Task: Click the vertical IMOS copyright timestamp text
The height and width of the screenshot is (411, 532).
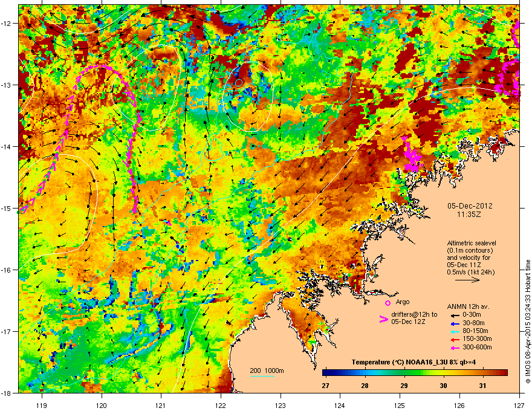Action: pyautogui.click(x=528, y=322)
